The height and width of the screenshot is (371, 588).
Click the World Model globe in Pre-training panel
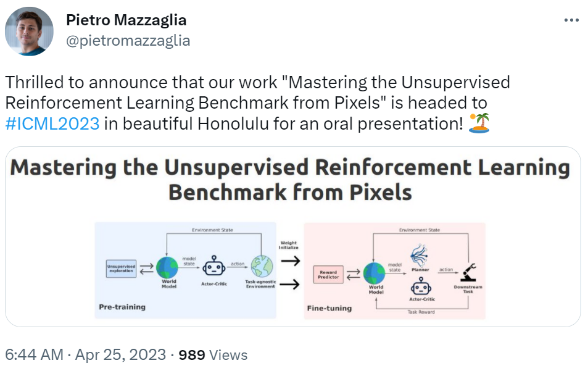click(x=167, y=267)
